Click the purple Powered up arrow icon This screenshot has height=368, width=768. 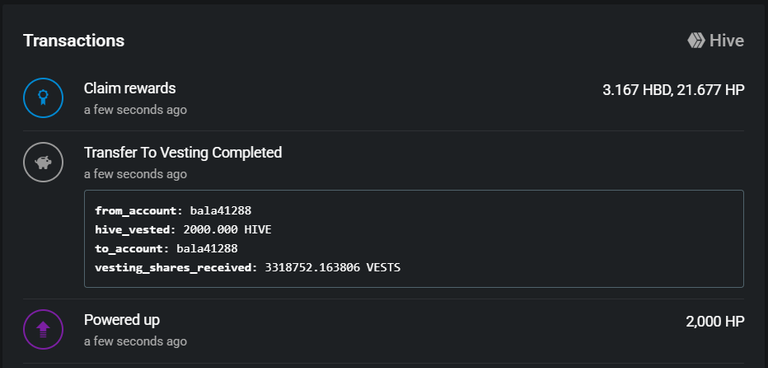[x=43, y=329]
